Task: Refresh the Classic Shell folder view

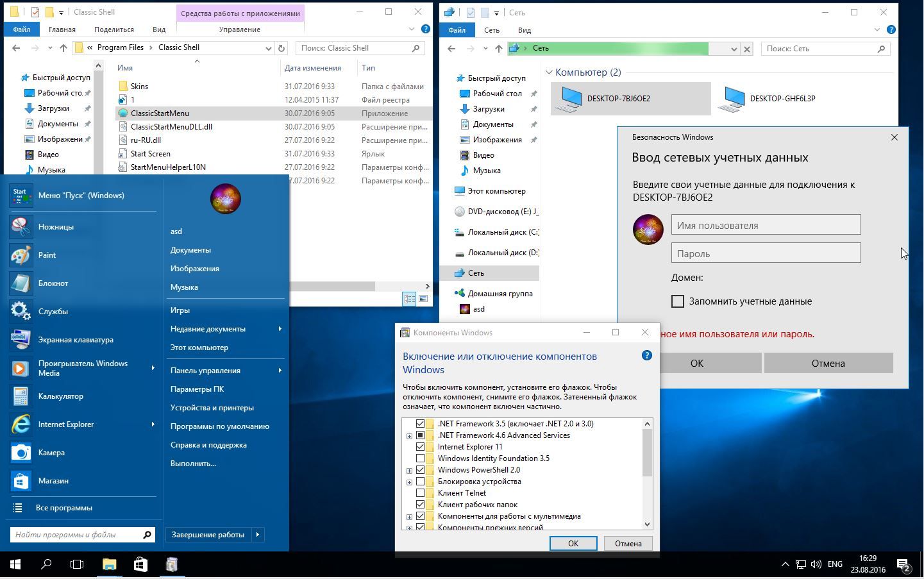Action: [x=281, y=48]
